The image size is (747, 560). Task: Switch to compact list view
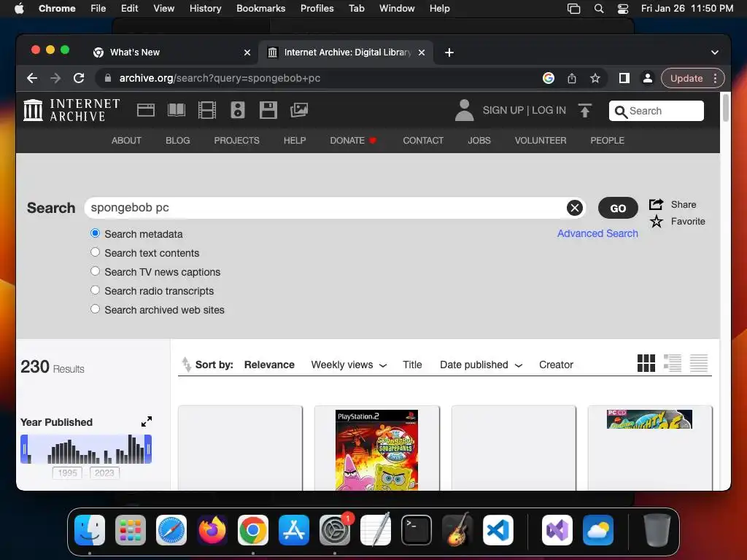[698, 363]
